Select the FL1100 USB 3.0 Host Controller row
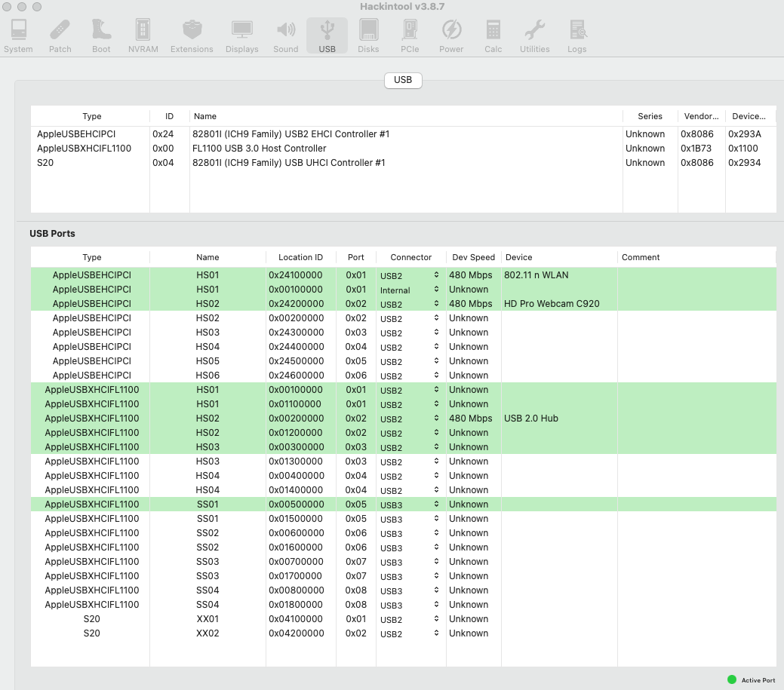The image size is (784, 690). click(403, 149)
